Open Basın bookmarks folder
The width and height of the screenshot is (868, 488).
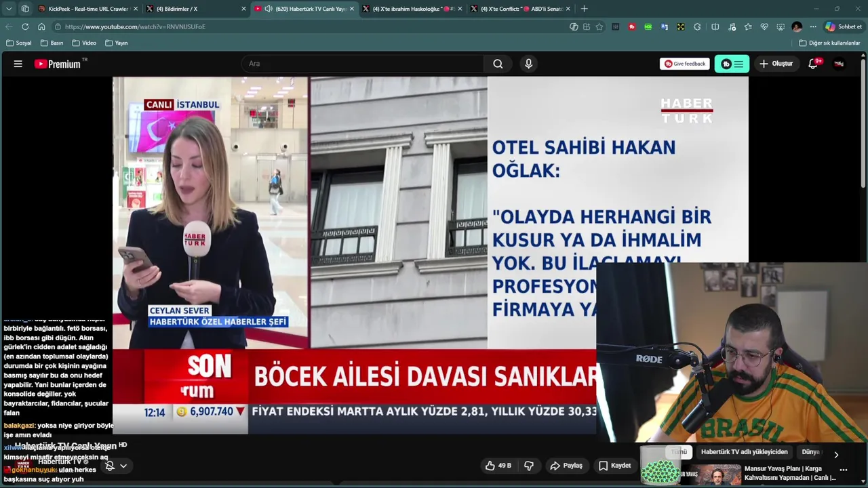pyautogui.click(x=52, y=43)
